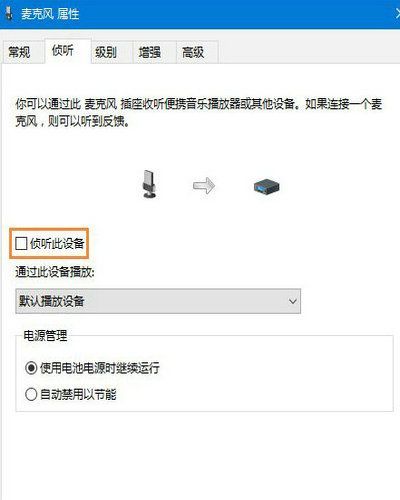
Task: Close the 麦克风 属性 dialog
Action: 397,14
